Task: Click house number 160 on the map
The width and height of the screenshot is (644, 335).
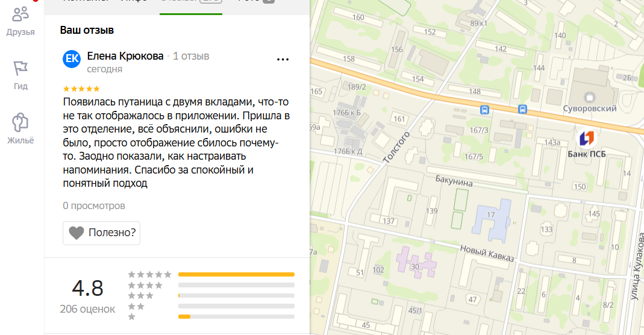Action: point(358,17)
